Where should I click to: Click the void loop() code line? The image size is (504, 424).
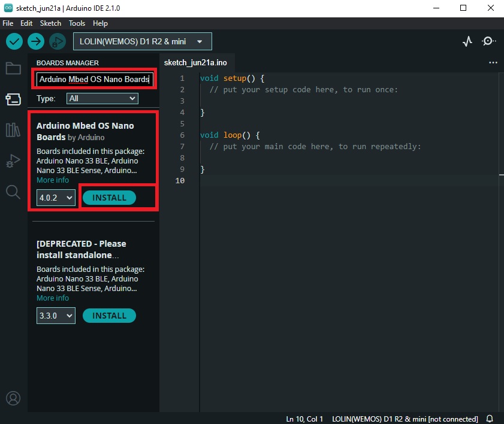(230, 135)
